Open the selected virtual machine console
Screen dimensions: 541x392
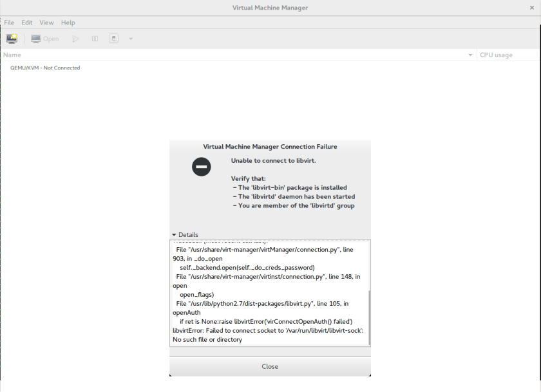(45, 39)
